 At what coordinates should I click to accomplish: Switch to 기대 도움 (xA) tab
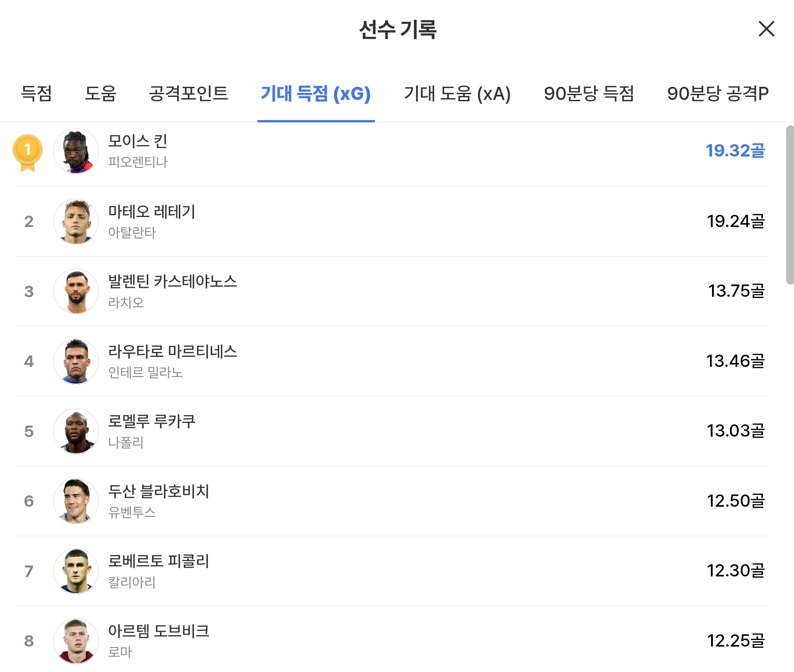tap(457, 93)
